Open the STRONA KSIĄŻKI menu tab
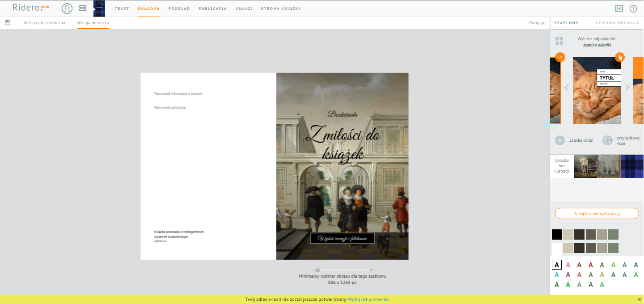 click(280, 8)
